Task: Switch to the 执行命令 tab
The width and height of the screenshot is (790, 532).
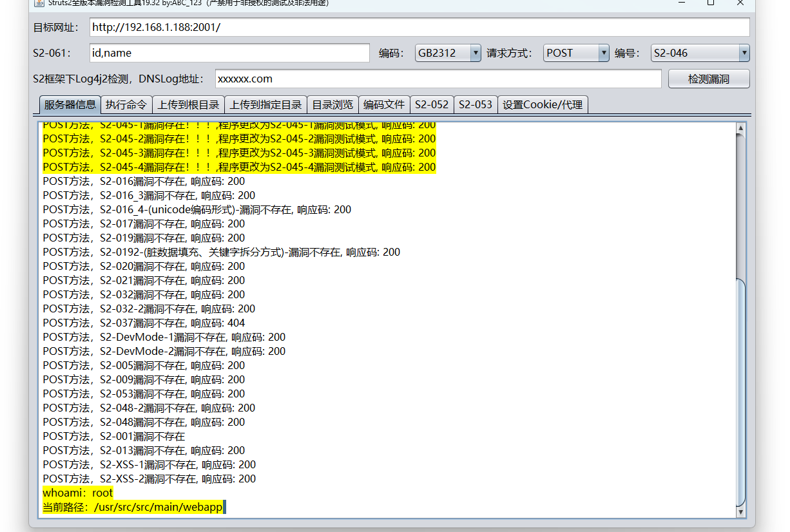Action: [126, 104]
